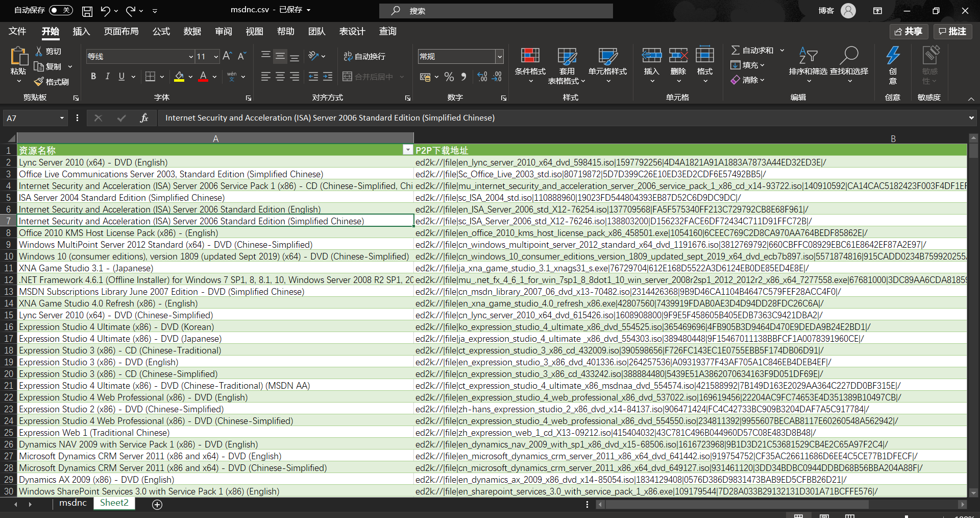The image size is (980, 518).
Task: Decrease font size with the small A icon
Action: pos(242,56)
